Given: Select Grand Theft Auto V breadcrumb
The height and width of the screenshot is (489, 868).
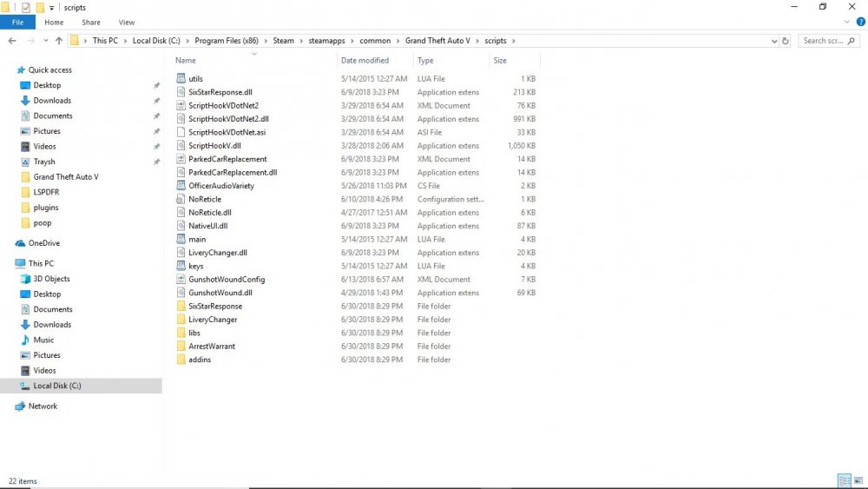Looking at the screenshot, I should [x=437, y=41].
